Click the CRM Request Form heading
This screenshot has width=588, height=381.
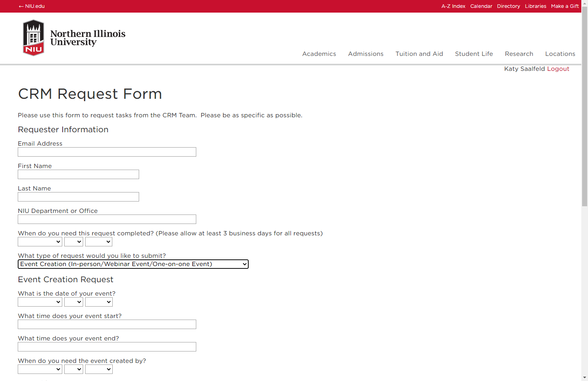click(90, 94)
